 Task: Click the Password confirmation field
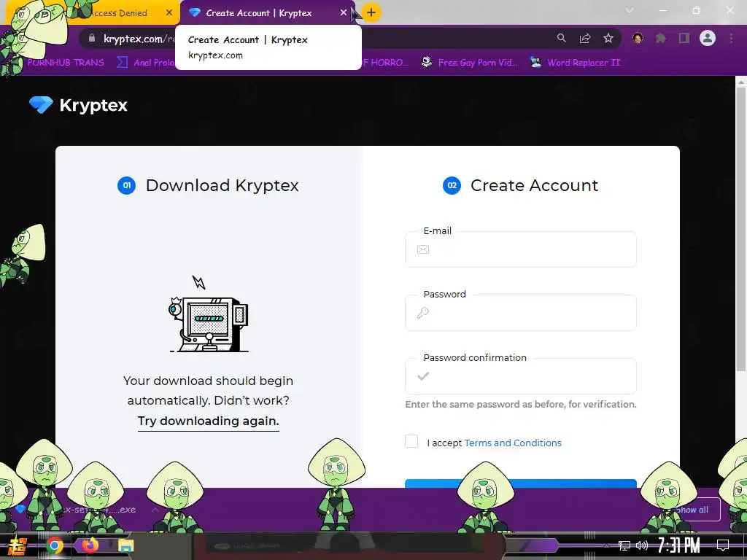[521, 376]
